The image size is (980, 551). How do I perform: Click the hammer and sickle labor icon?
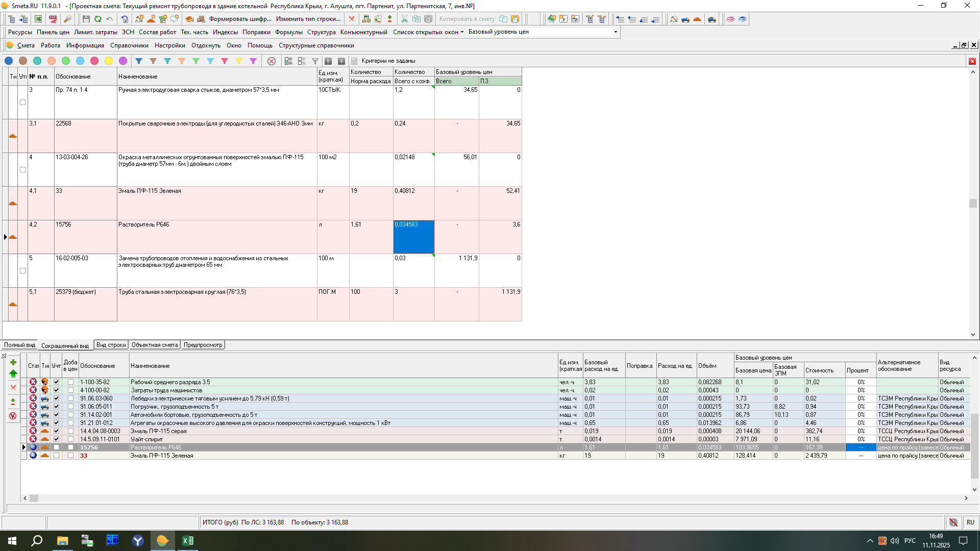(x=673, y=19)
